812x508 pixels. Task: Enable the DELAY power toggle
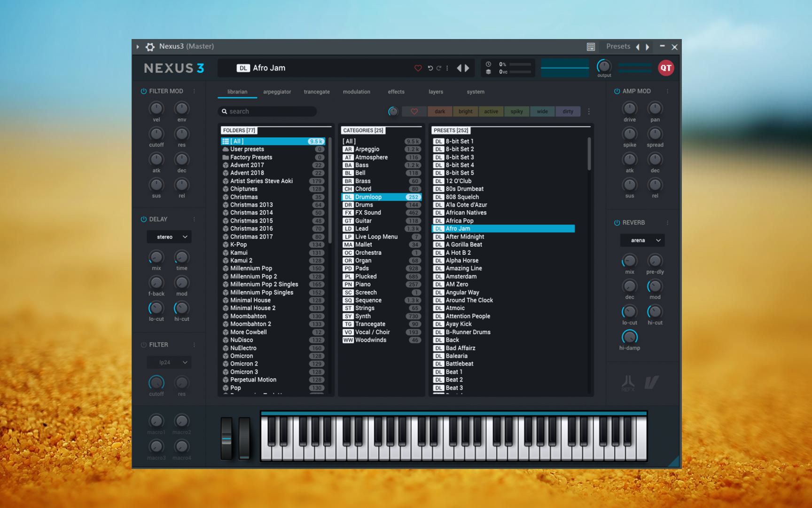144,219
